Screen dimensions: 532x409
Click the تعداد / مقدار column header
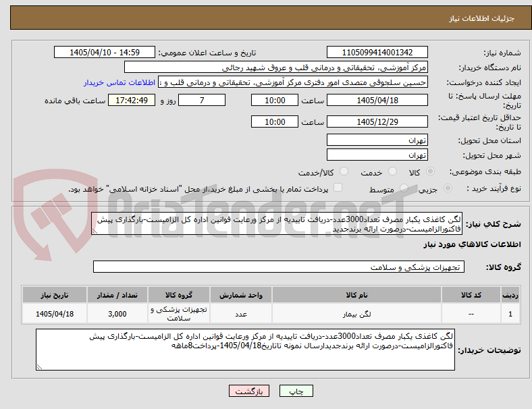pyautogui.click(x=117, y=295)
